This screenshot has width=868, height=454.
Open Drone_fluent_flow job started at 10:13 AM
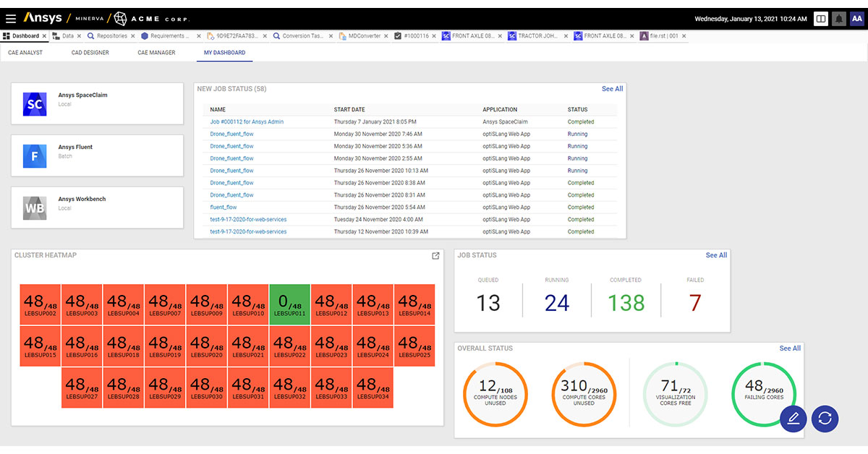231,171
